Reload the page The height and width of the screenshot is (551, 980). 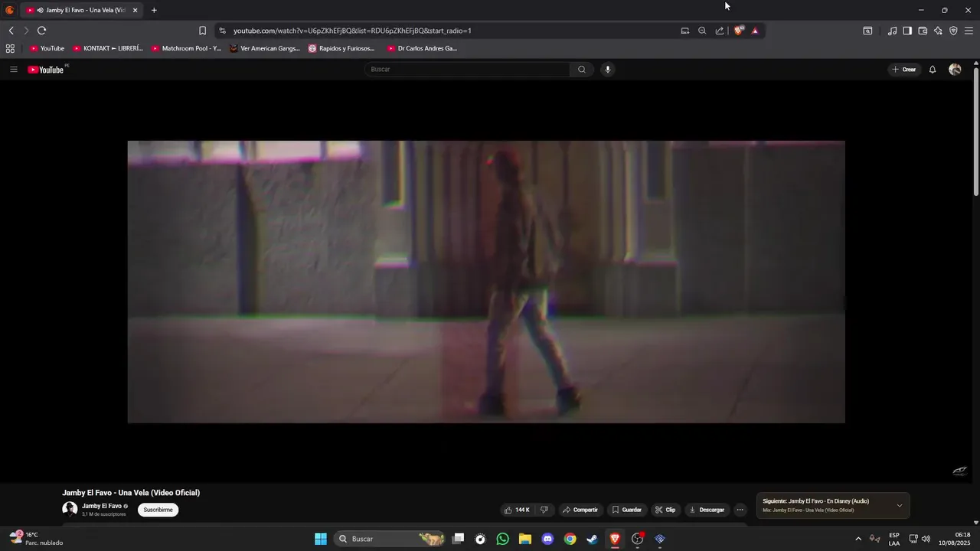pyautogui.click(x=41, y=31)
